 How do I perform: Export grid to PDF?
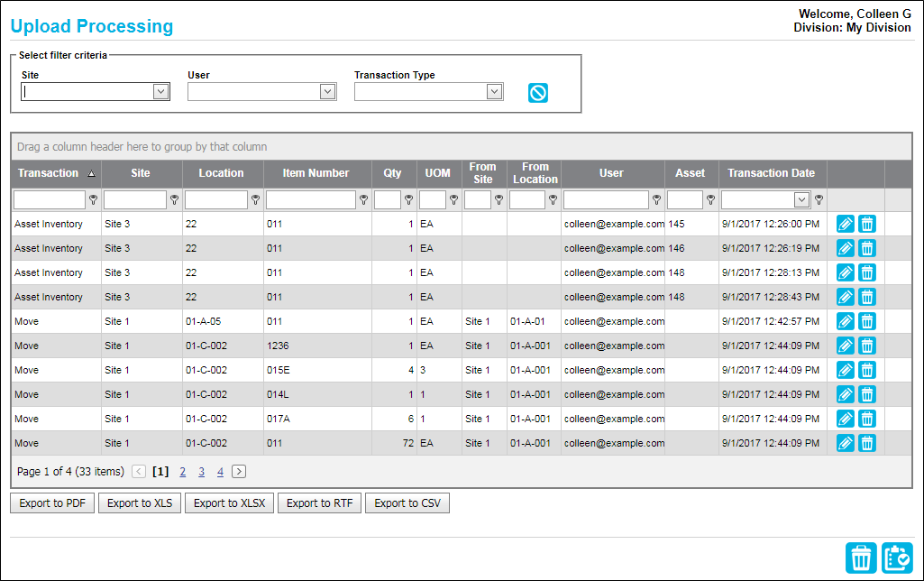click(52, 503)
